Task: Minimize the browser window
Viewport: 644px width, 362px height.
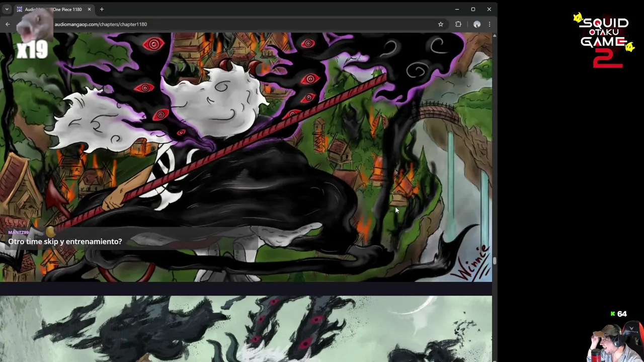Action: point(457,9)
